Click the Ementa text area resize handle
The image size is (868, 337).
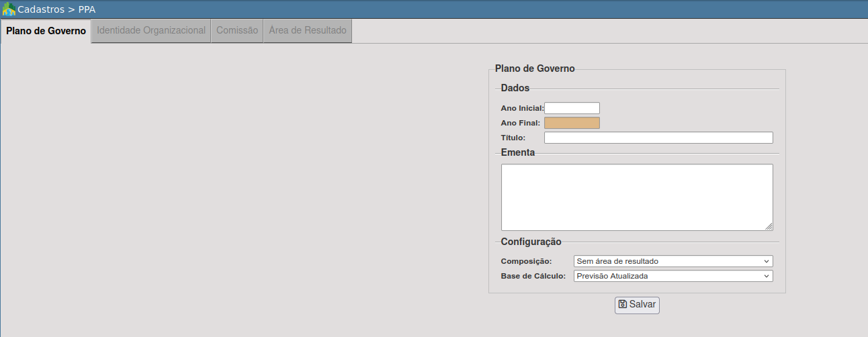click(769, 227)
